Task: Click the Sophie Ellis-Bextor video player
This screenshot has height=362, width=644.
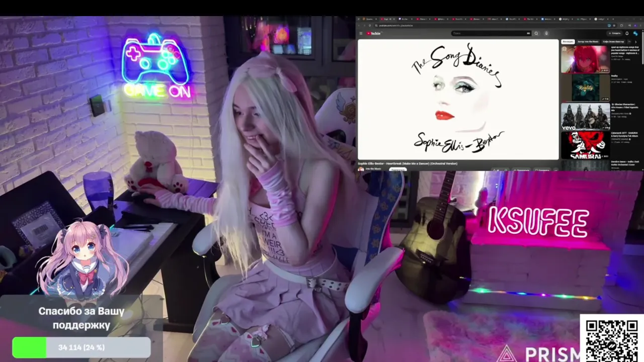Action: [x=458, y=100]
